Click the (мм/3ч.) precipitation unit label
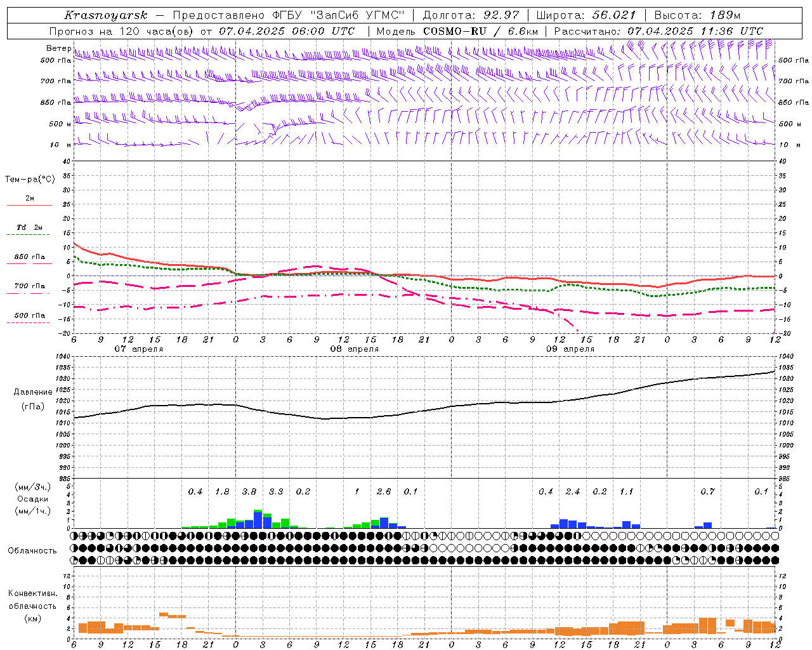The image size is (812, 650). 32,487
